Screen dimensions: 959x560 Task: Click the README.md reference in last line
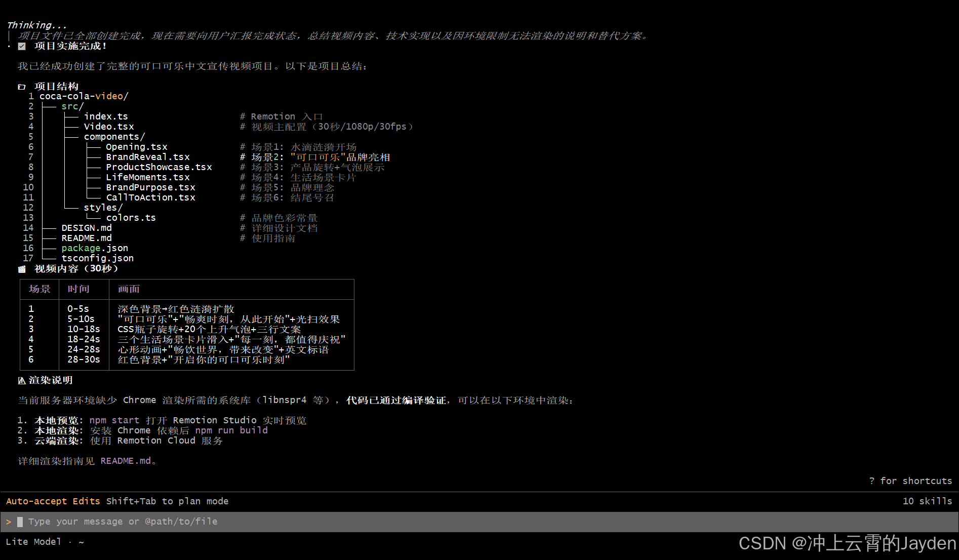pyautogui.click(x=126, y=461)
